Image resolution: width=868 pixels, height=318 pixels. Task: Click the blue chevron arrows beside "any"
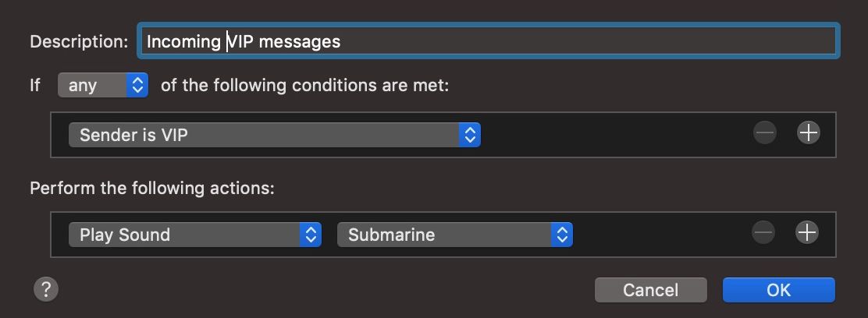click(137, 85)
